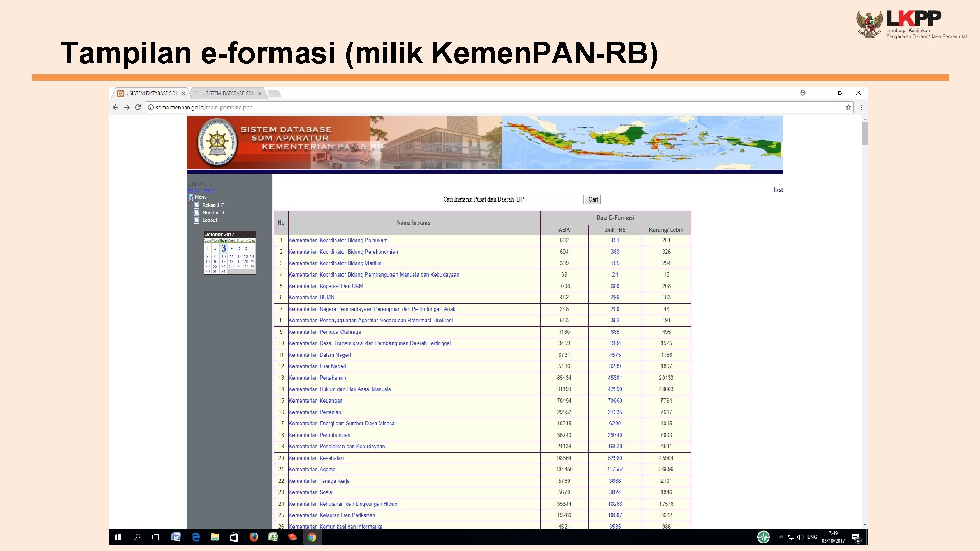Viewport: 980px width, 551px height.
Task: Open Firefox from the taskbar
Action: (x=254, y=537)
